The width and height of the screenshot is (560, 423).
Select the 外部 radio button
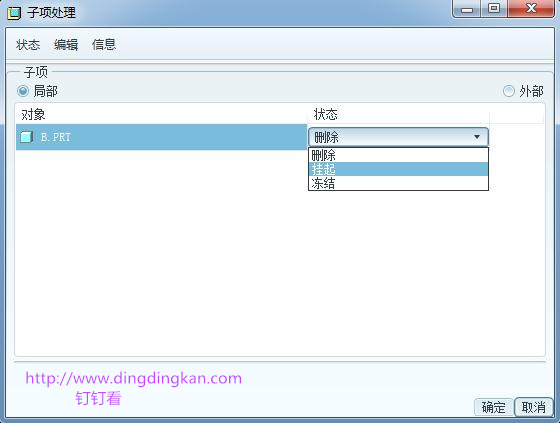pos(509,91)
